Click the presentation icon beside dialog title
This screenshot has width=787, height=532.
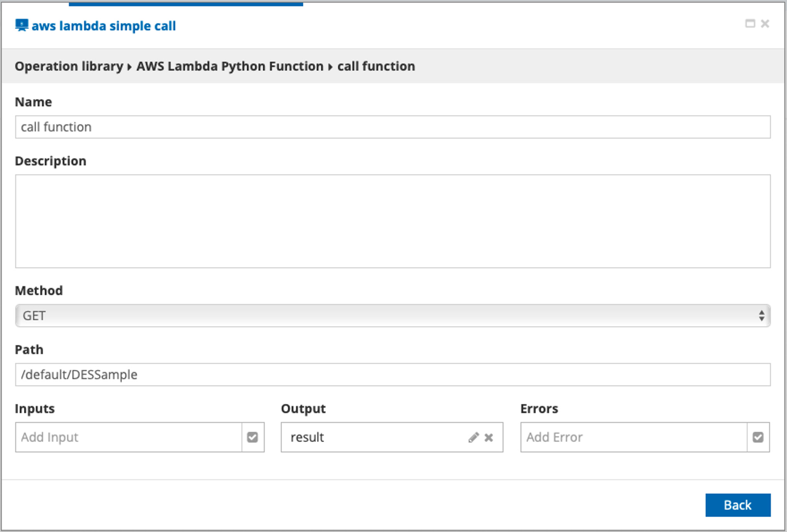[x=22, y=25]
